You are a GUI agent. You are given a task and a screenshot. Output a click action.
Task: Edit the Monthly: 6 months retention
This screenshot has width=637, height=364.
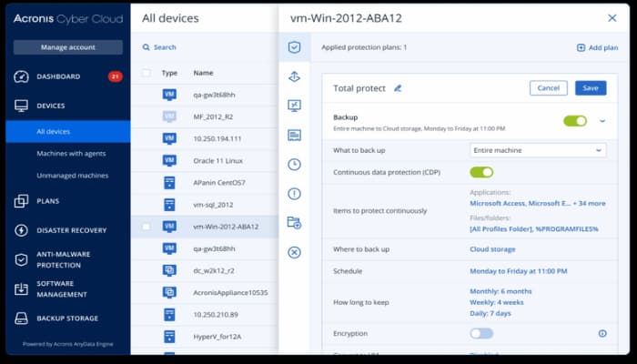(x=500, y=291)
